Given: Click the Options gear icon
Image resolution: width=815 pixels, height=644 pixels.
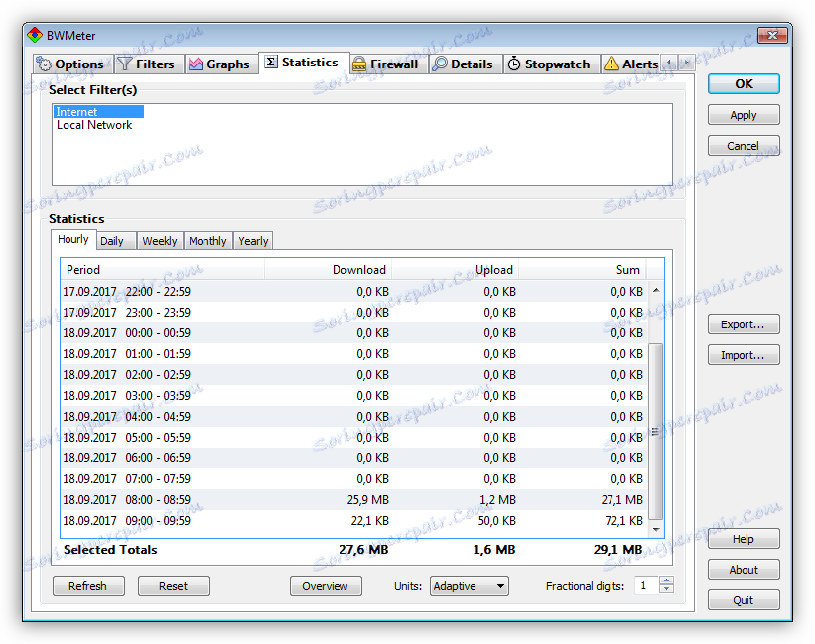Looking at the screenshot, I should pos(45,64).
